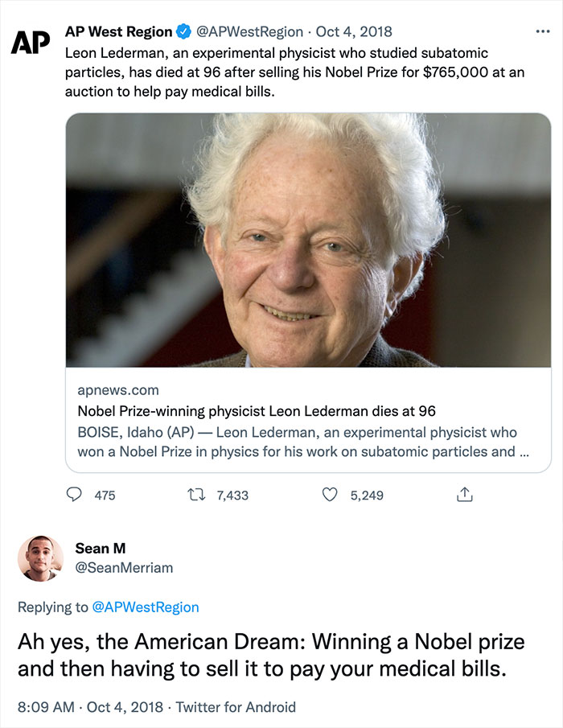563x728 pixels.
Task: Tap the like heart icon showing 5,249
Action: pyautogui.click(x=330, y=496)
